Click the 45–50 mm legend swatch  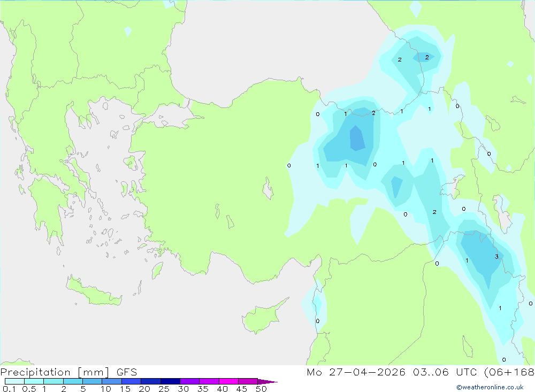[x=248, y=381]
